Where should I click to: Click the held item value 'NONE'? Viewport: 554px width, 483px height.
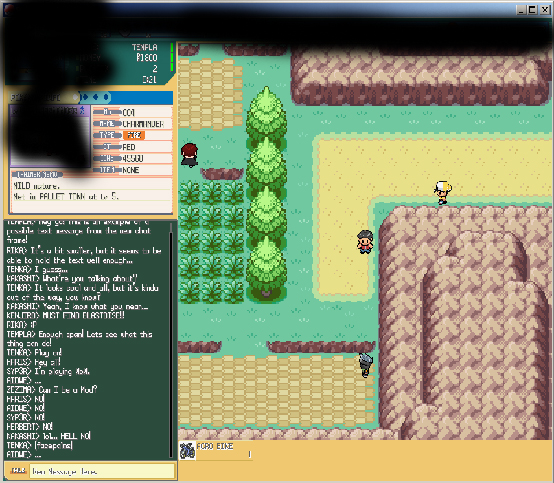(130, 170)
